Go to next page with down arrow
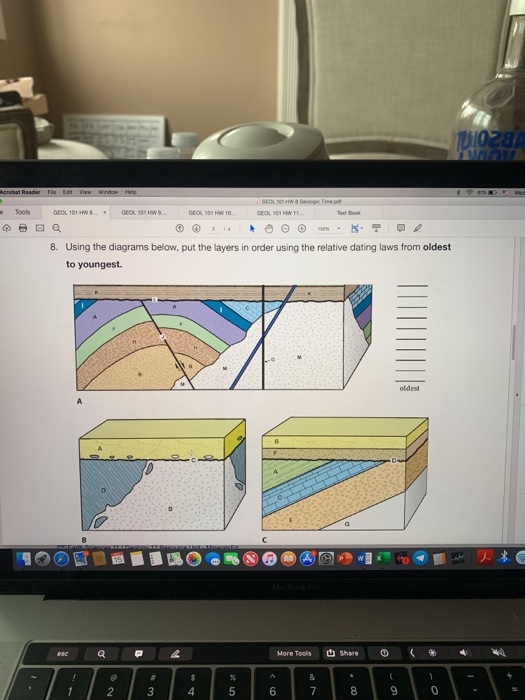The height and width of the screenshot is (700, 525). (196, 228)
